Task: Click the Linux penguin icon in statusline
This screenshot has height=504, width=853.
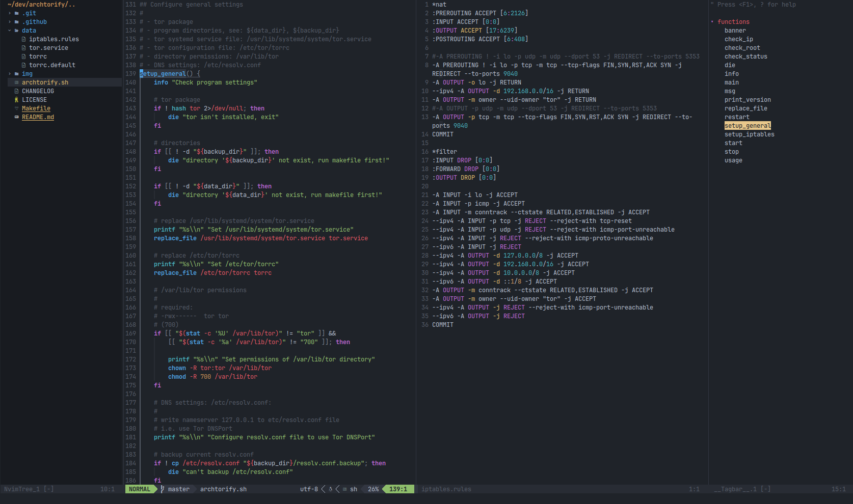Action: pyautogui.click(x=331, y=489)
